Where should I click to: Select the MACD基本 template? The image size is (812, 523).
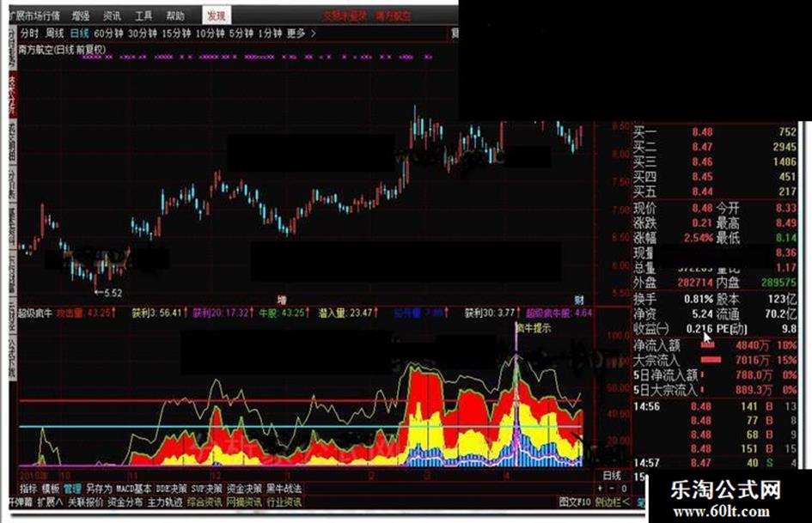pyautogui.click(x=133, y=489)
